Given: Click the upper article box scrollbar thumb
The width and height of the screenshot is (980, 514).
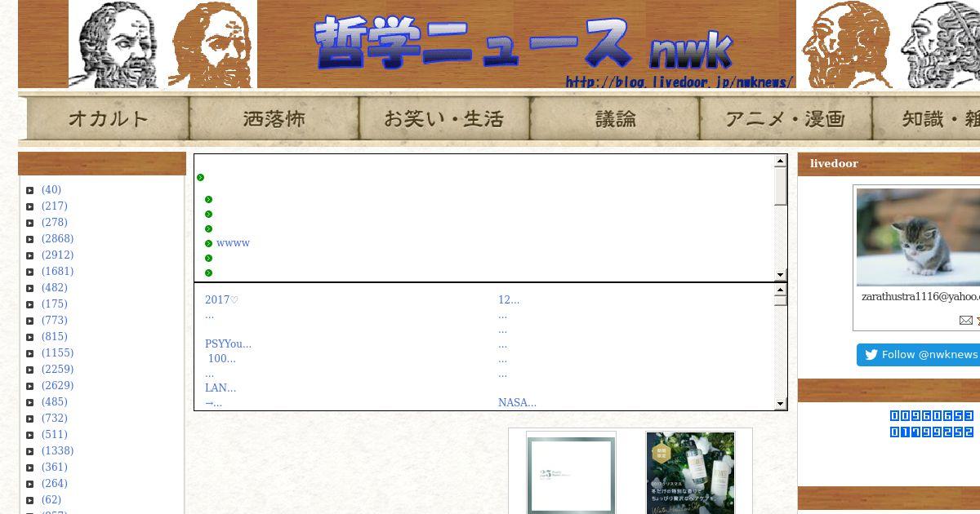Looking at the screenshot, I should (780, 186).
